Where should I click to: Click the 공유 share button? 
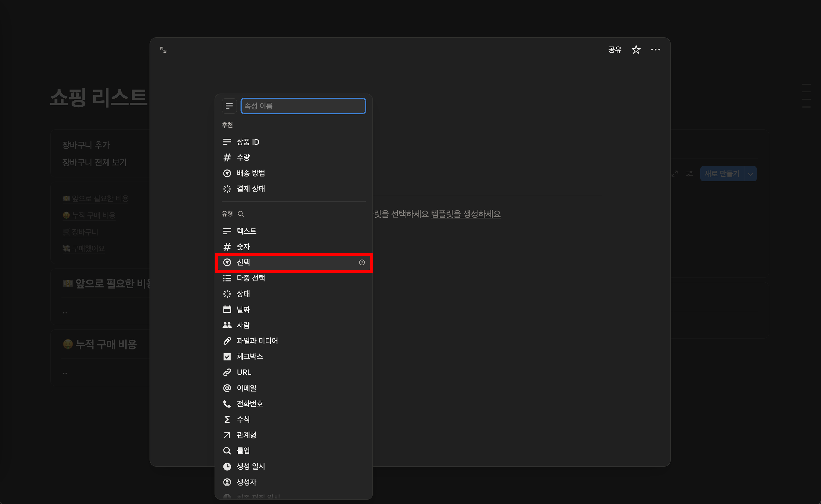click(x=615, y=50)
